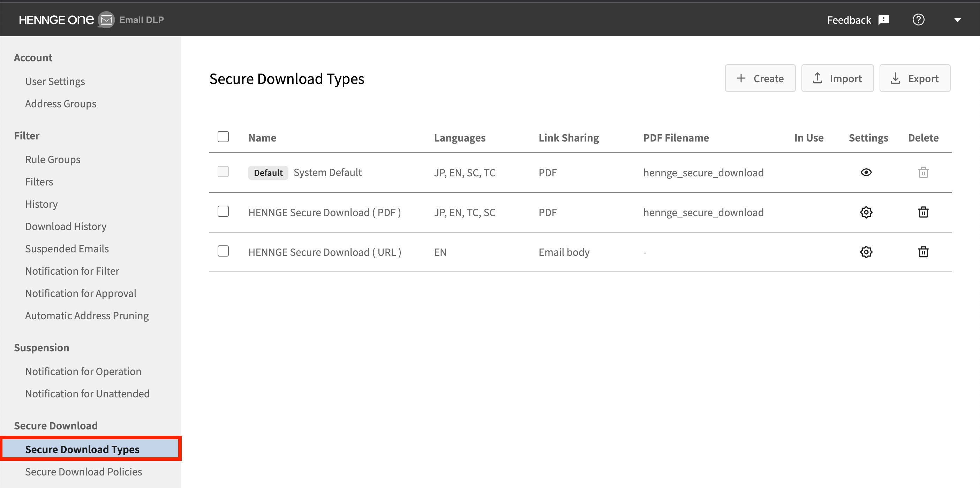Click the Languages column header

460,138
